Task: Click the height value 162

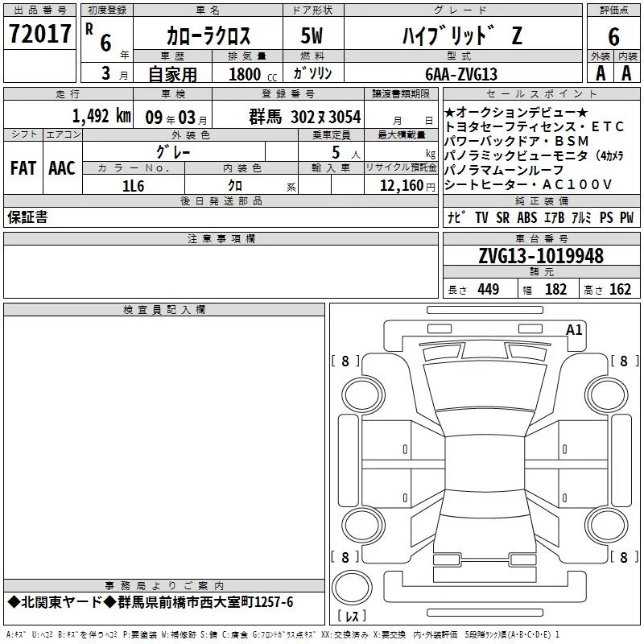Action: [x=620, y=289]
